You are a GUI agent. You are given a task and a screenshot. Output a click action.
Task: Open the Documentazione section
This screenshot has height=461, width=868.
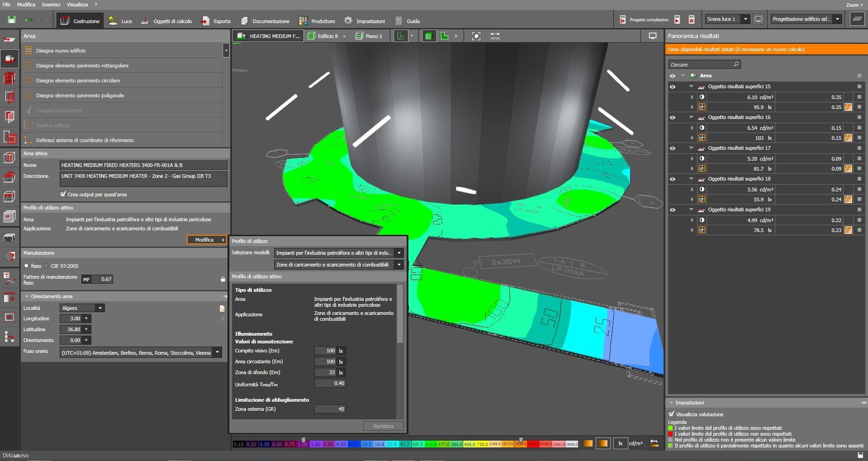pyautogui.click(x=265, y=21)
